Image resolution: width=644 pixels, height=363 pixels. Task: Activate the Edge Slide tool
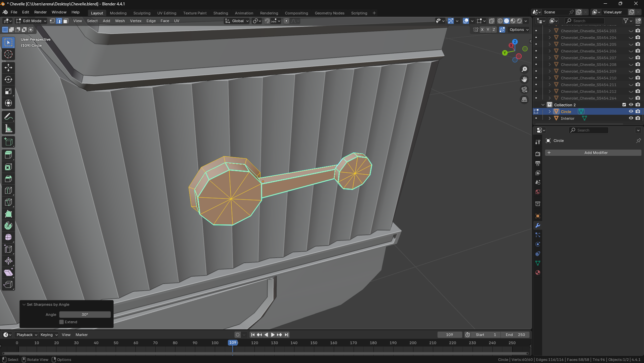point(8,249)
